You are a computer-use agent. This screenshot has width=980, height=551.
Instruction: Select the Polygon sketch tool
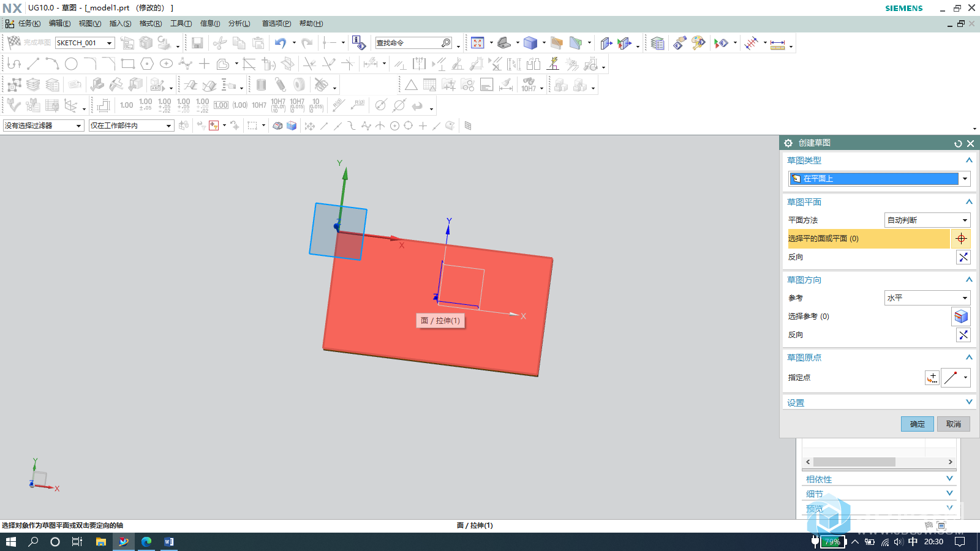[147, 64]
